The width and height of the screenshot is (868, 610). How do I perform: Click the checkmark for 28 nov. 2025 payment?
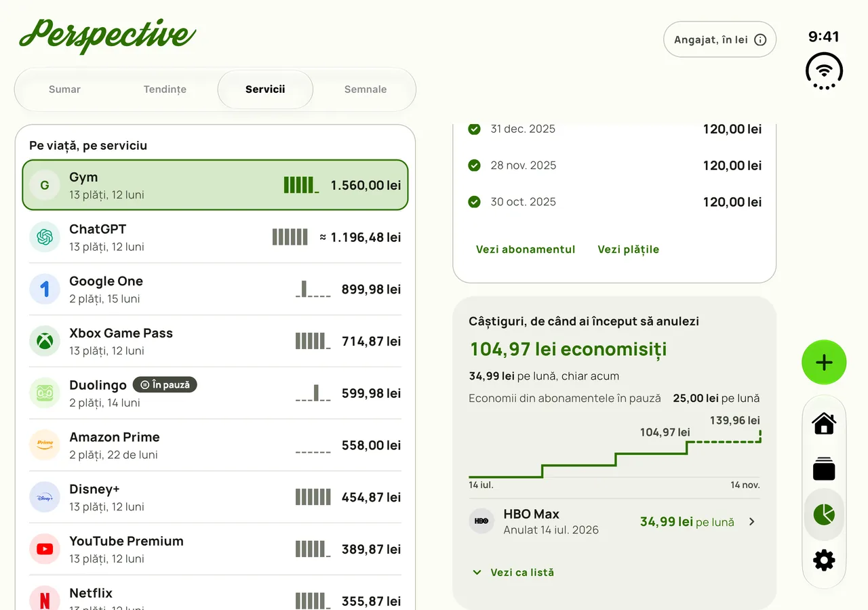point(475,165)
